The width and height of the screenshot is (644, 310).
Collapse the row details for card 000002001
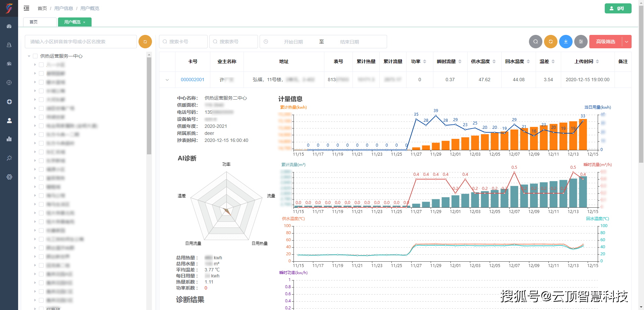167,80
